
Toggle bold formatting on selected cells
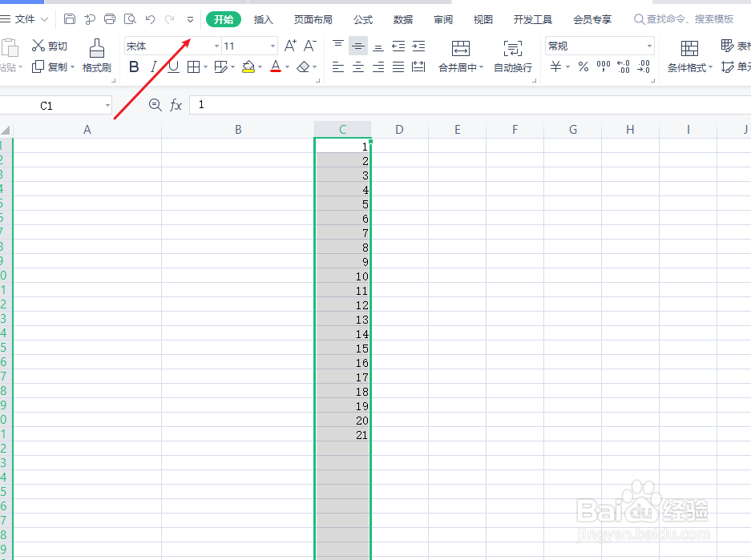(x=134, y=67)
